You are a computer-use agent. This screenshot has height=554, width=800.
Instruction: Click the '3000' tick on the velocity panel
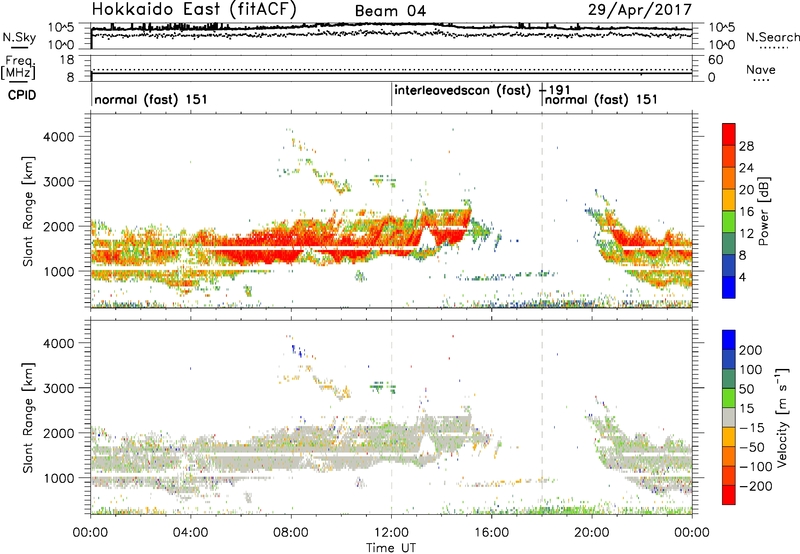[x=58, y=388]
